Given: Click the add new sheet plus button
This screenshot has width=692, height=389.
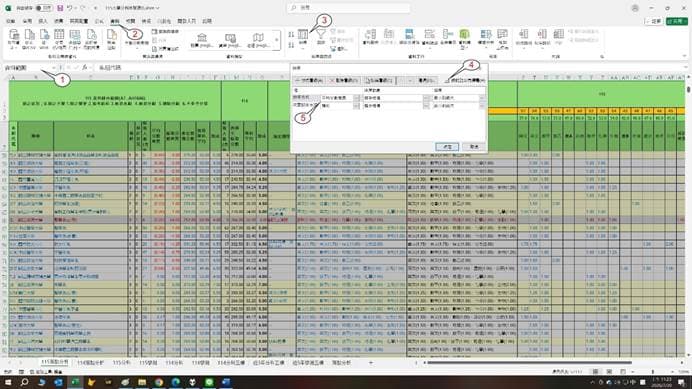Looking at the screenshot, I should [371, 363].
